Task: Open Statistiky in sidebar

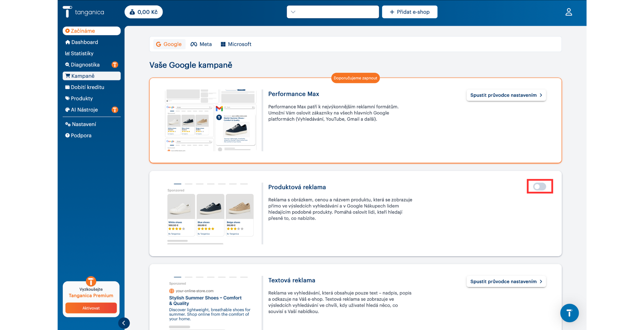Action: tap(91, 53)
